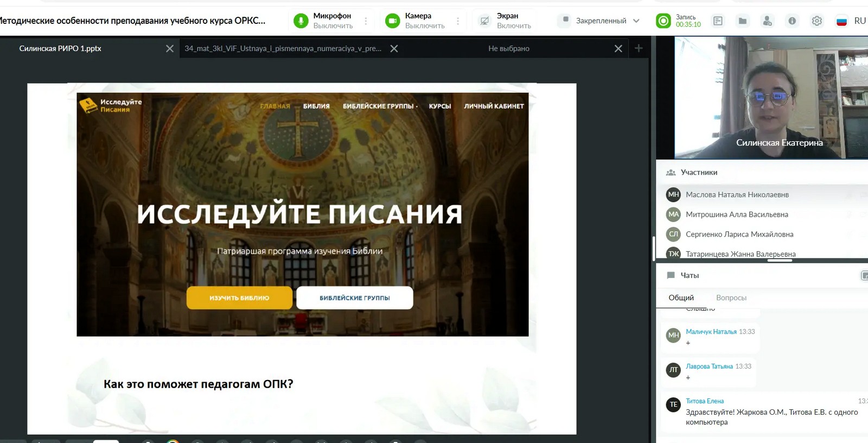The height and width of the screenshot is (443, 868).
Task: Open Маличук Наталья profile link in chat
Action: [711, 332]
